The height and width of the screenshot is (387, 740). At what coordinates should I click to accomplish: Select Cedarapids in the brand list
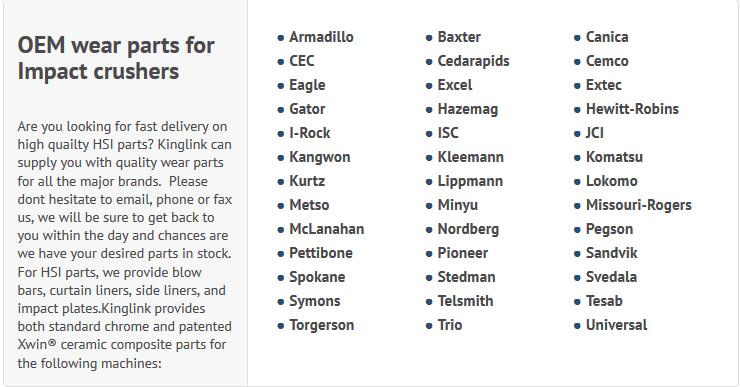(473, 61)
